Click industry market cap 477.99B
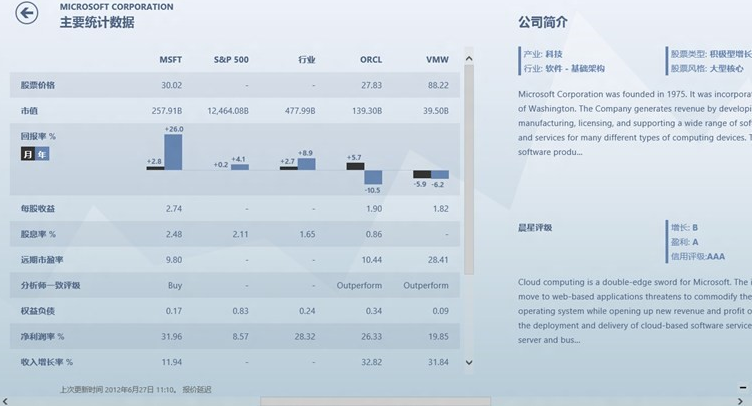Screen dimensions: 752x406 pyautogui.click(x=300, y=111)
